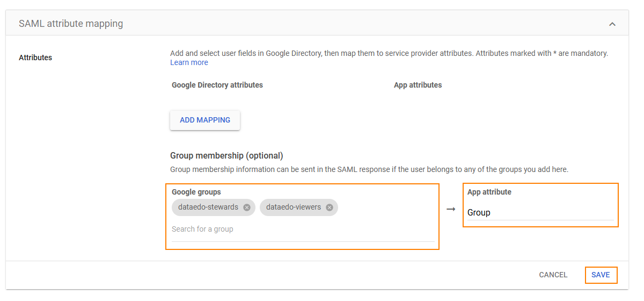Edit the App attribute Group field
This screenshot has width=644, height=301.
pos(540,213)
